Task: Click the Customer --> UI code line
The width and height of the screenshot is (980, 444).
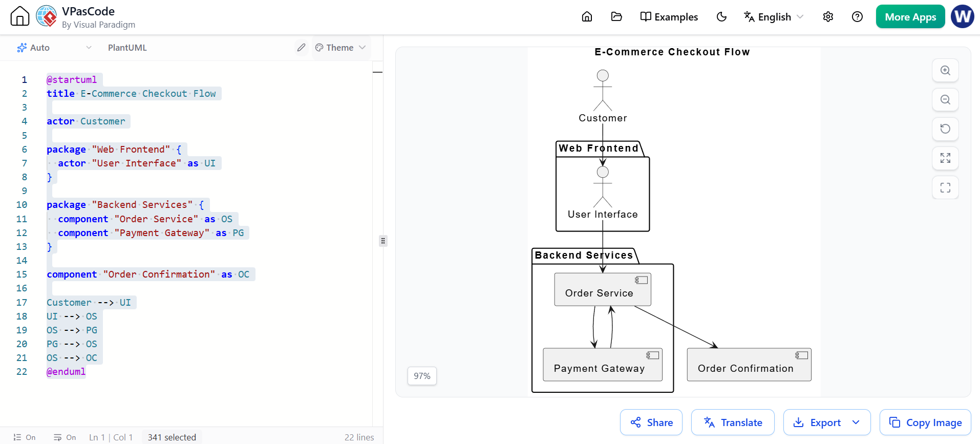Action: [x=89, y=302]
